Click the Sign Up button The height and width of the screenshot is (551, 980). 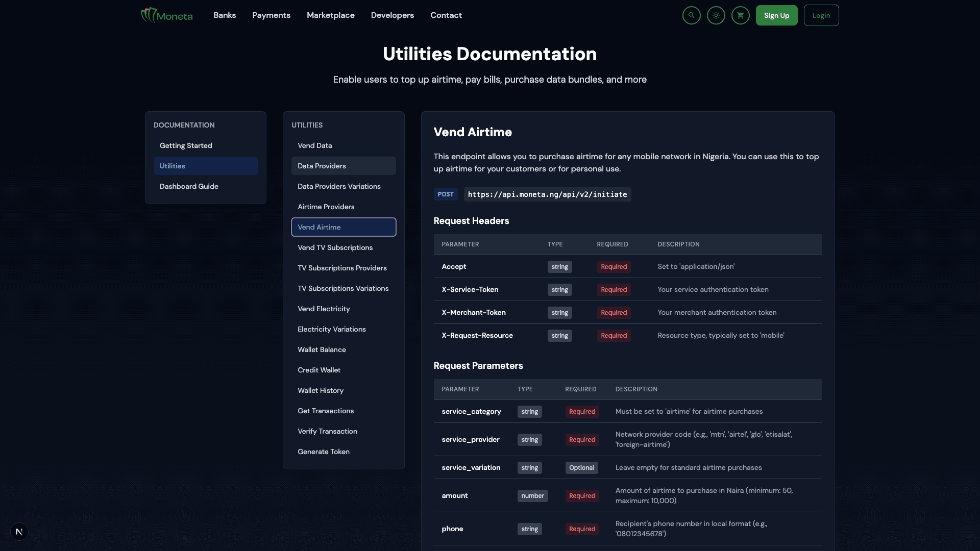click(776, 15)
